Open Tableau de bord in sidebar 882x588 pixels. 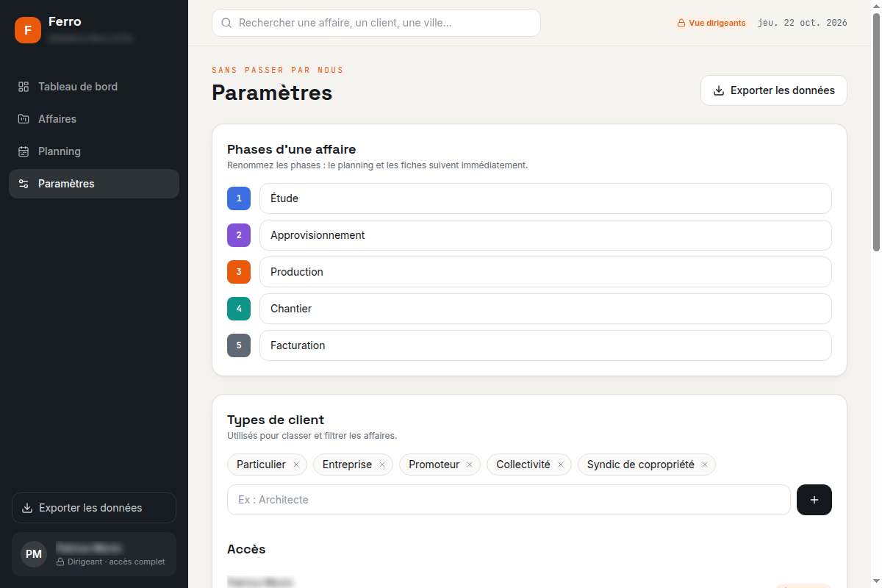pyautogui.click(x=94, y=87)
